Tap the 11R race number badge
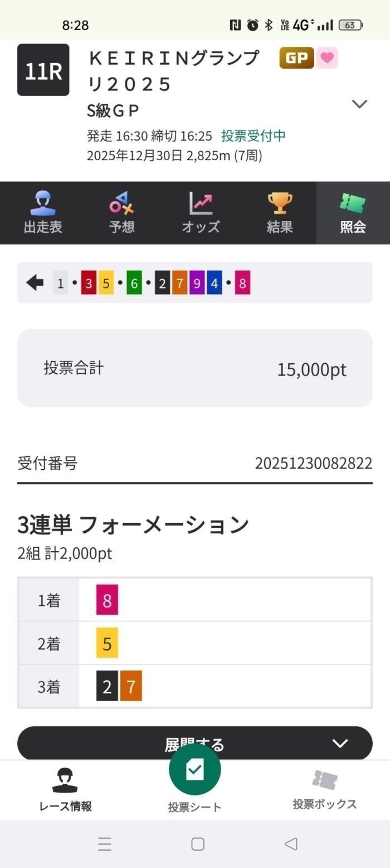Viewport: 390px width, 868px height. (x=43, y=71)
